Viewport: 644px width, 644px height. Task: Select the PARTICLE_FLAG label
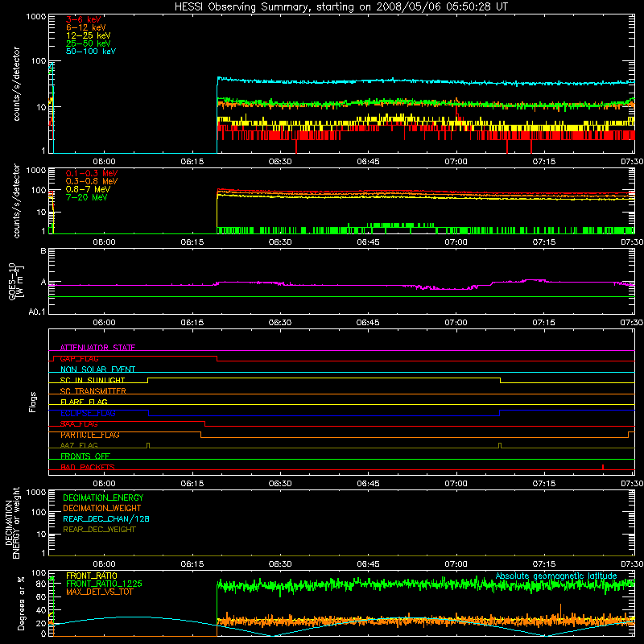pyautogui.click(x=90, y=435)
